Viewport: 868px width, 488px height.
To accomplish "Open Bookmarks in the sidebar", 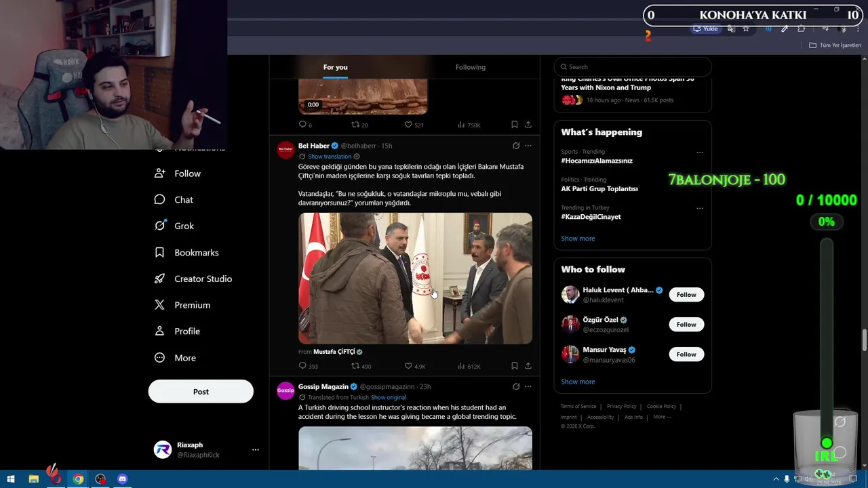I will 187,252.
